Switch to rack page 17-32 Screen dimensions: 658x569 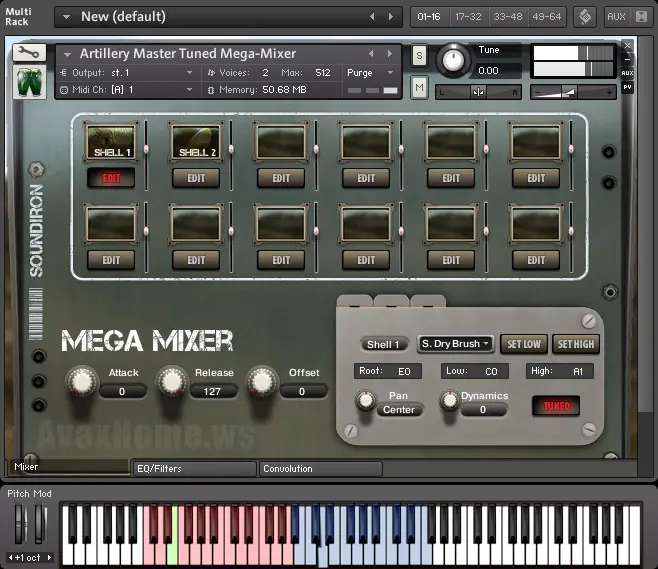click(468, 17)
